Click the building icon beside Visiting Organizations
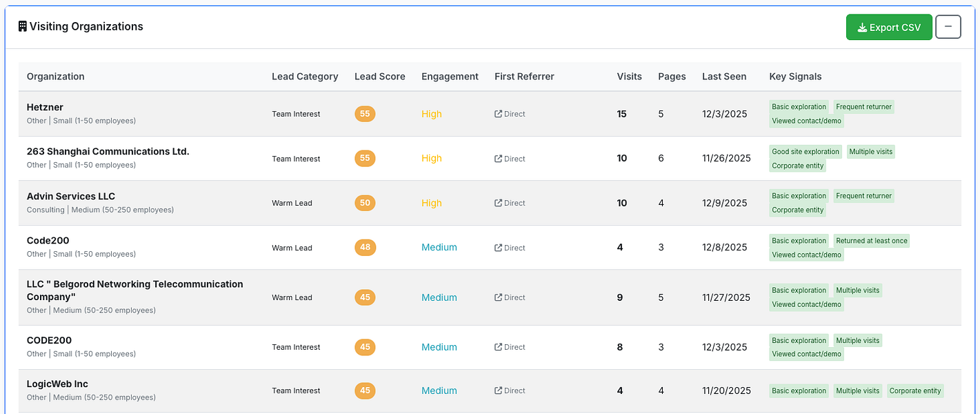 tap(22, 27)
